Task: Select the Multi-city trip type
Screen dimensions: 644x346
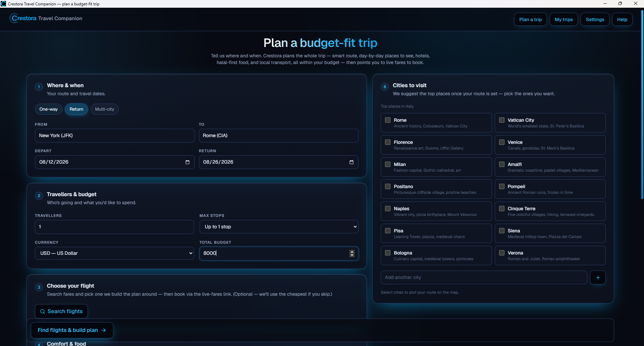Action: pyautogui.click(x=105, y=109)
